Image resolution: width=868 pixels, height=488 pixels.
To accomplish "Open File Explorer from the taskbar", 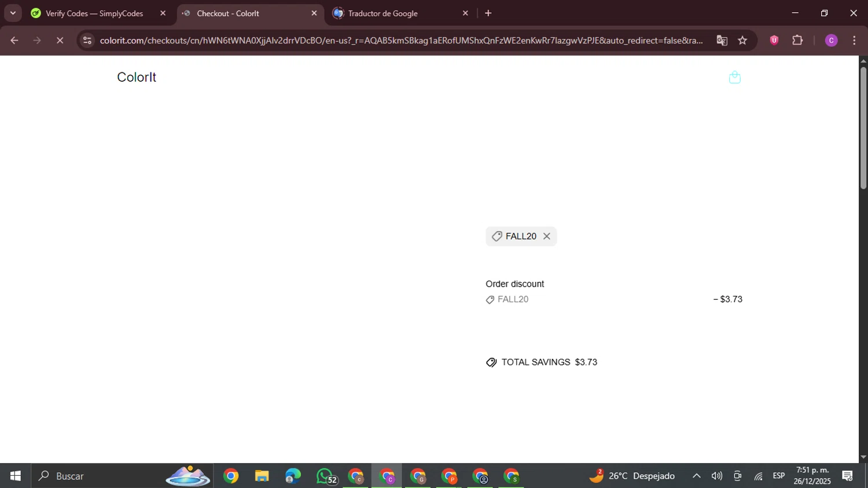I will (262, 476).
